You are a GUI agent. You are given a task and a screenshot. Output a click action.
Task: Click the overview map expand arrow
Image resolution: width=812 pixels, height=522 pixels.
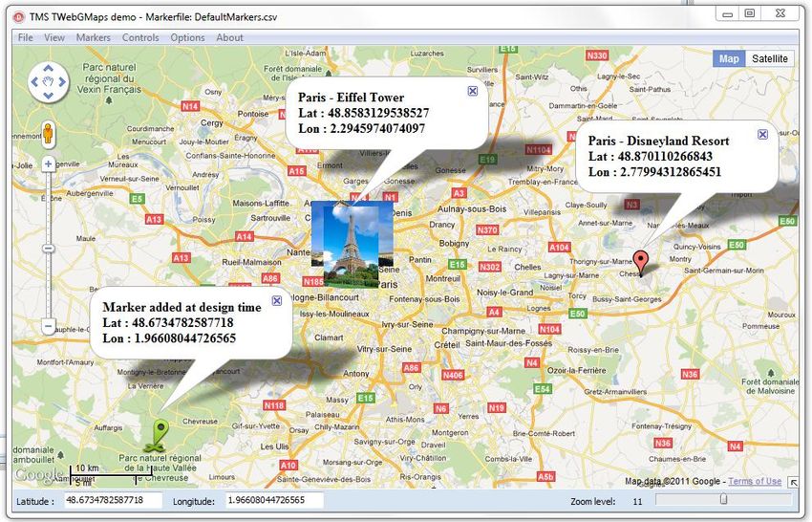793,482
